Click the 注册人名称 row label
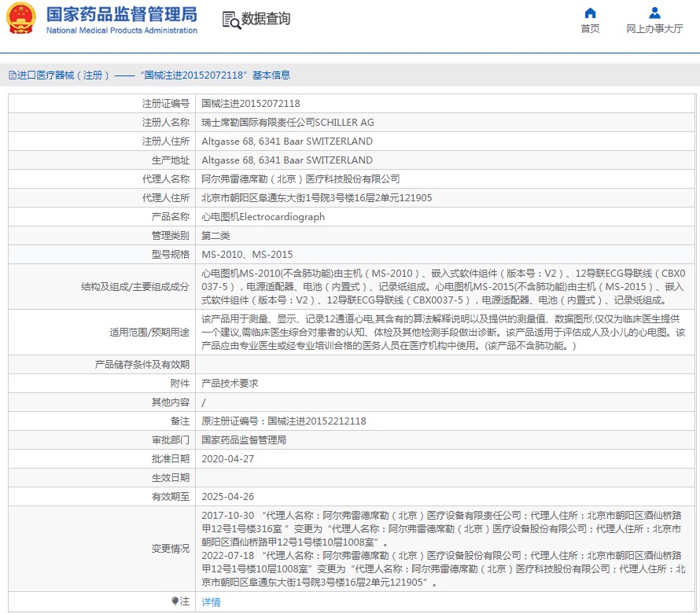 (166, 123)
